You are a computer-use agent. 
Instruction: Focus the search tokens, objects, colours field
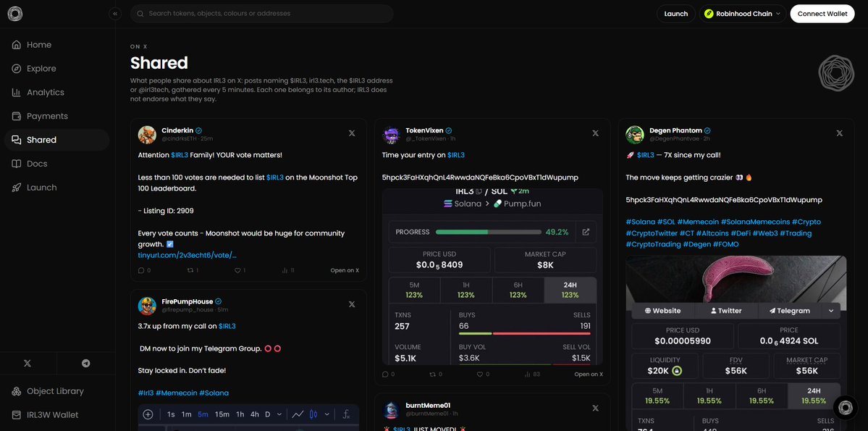(262, 14)
